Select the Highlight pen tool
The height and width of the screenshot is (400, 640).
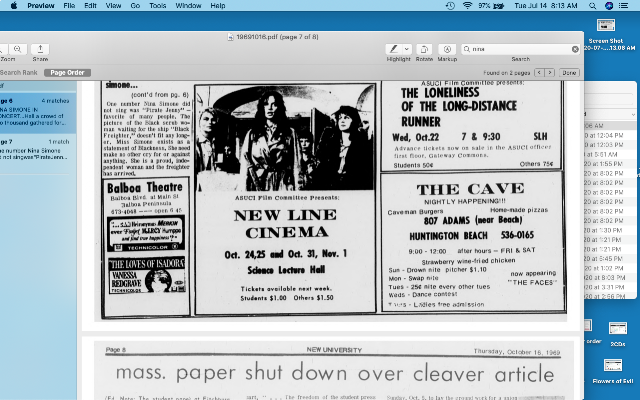pyautogui.click(x=393, y=49)
